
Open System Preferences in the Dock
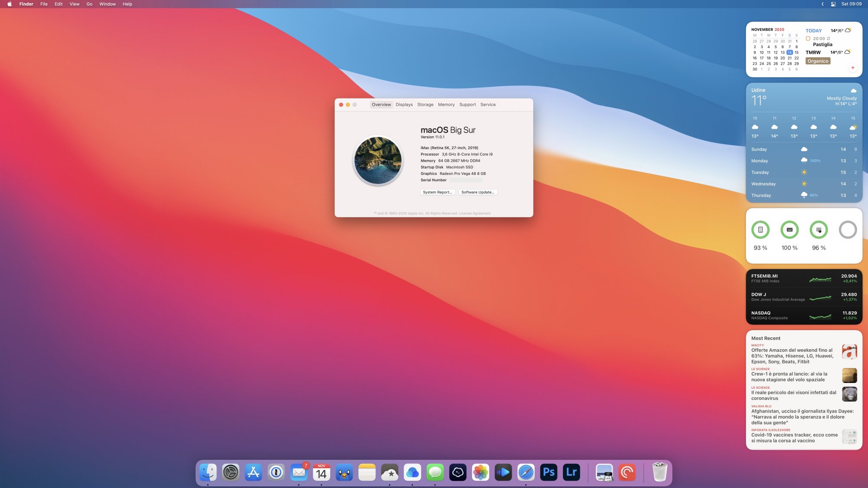[x=230, y=472]
